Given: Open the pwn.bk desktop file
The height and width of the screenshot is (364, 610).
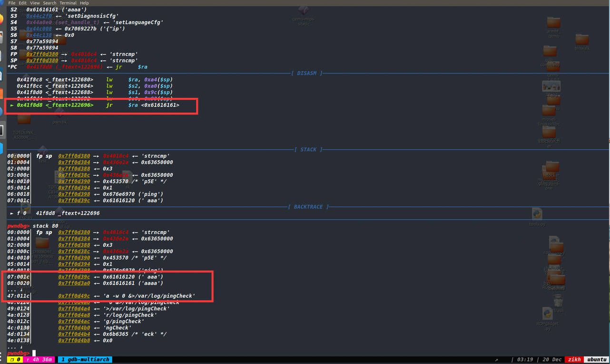Looking at the screenshot, I should click(59, 116).
